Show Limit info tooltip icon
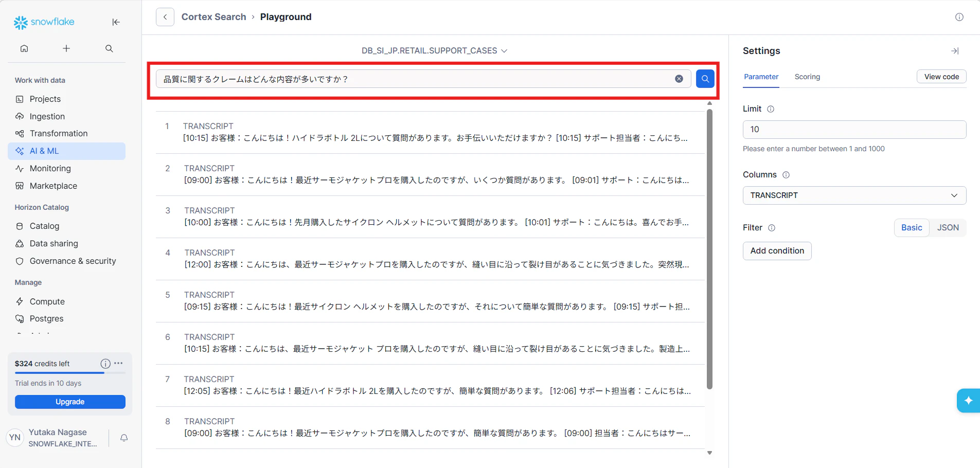 tap(771, 109)
